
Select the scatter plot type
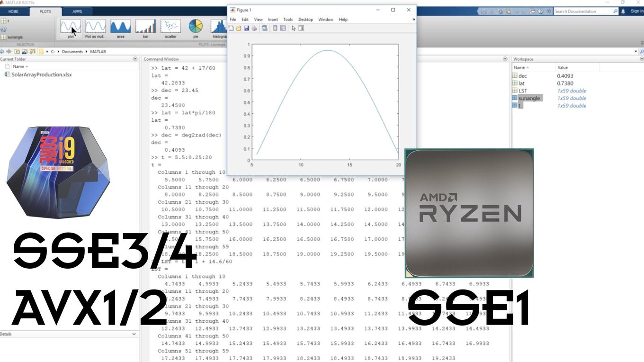click(x=170, y=28)
